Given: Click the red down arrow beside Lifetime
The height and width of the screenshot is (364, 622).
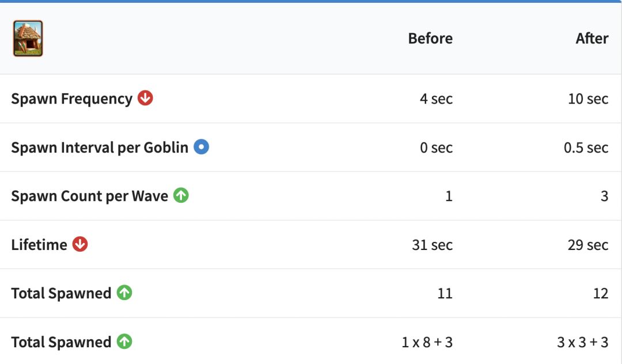Looking at the screenshot, I should click(x=80, y=244).
